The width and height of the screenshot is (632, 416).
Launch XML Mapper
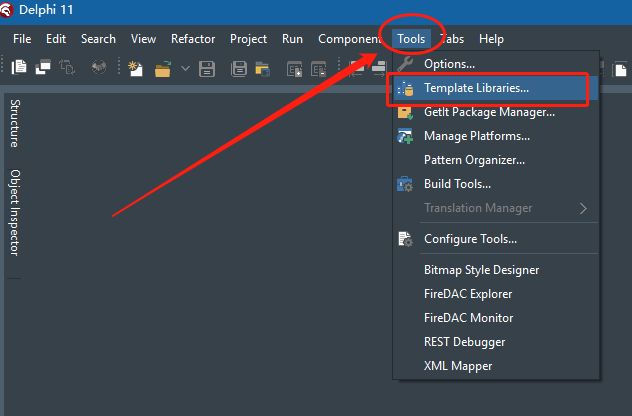pos(495,366)
